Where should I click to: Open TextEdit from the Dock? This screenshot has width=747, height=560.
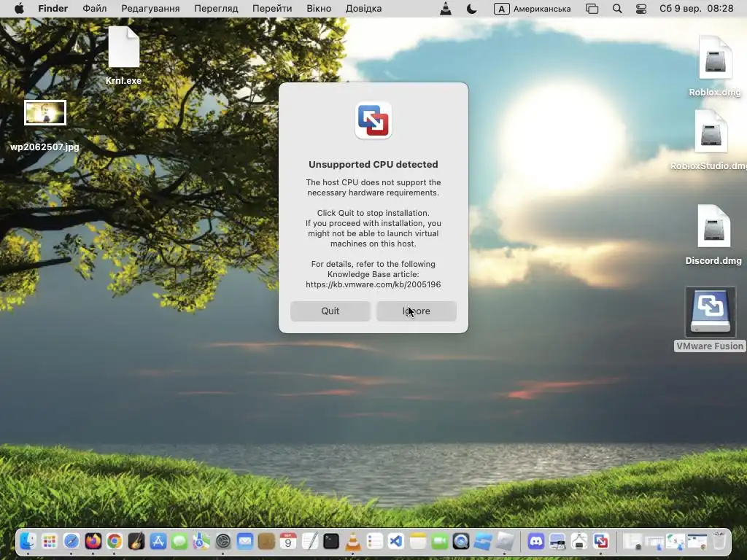click(309, 542)
